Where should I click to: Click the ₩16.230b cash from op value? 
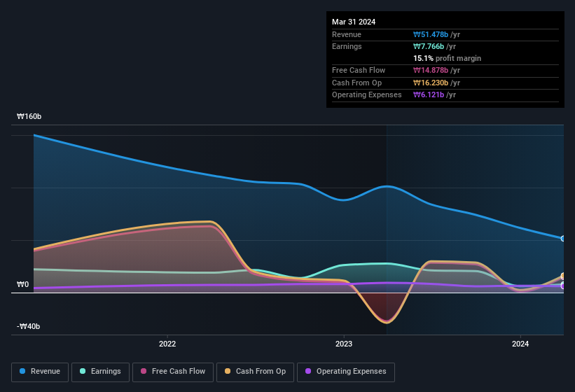431,83
